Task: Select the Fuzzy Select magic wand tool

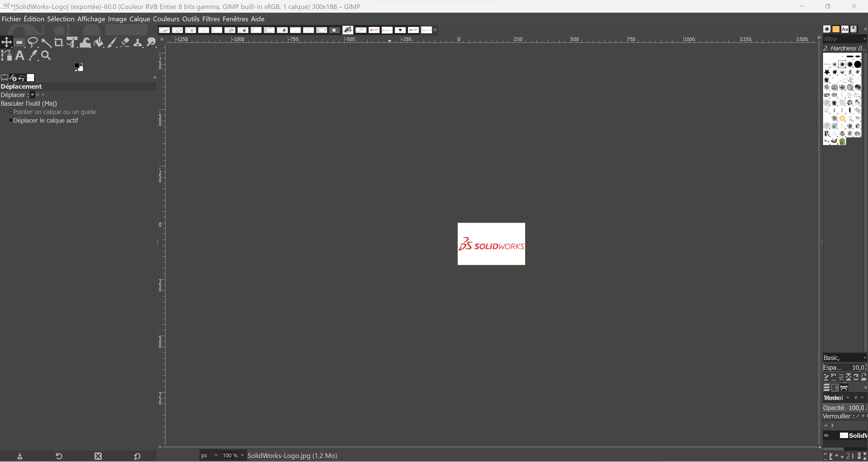Action: tap(46, 43)
